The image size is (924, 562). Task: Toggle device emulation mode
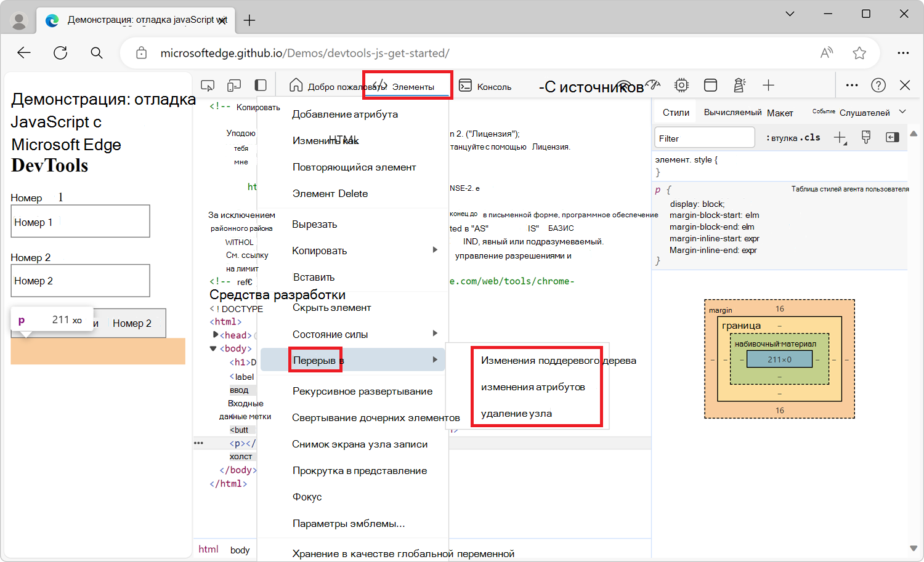coord(234,86)
